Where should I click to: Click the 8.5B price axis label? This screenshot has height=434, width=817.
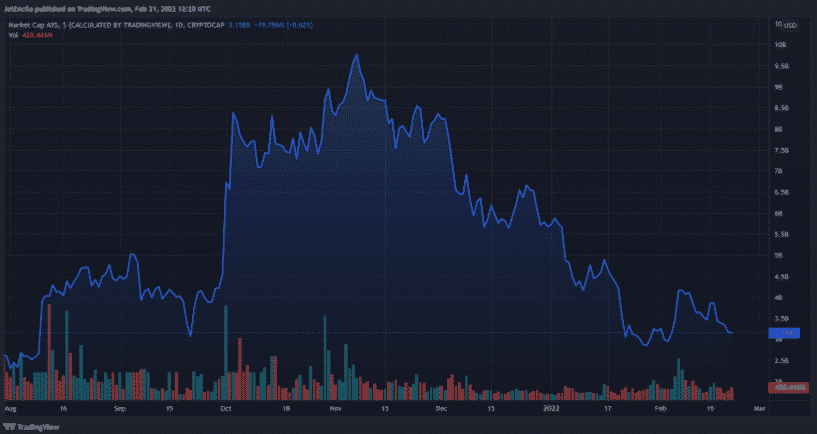point(782,108)
